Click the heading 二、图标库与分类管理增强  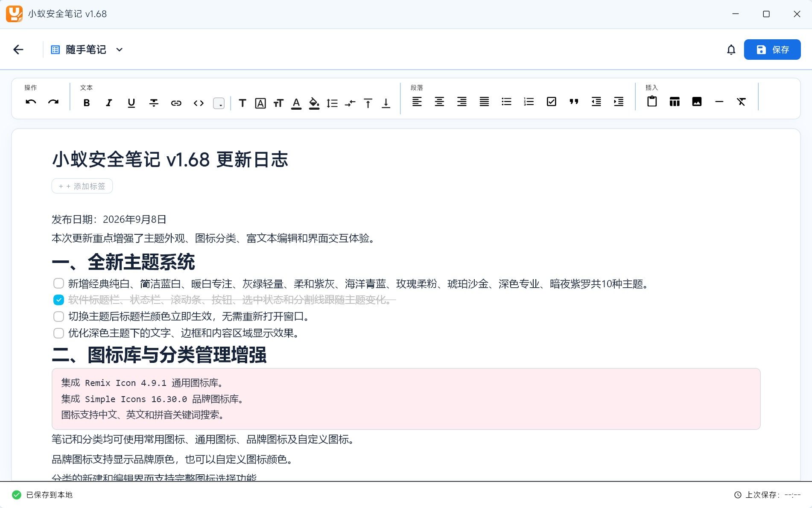[159, 355]
